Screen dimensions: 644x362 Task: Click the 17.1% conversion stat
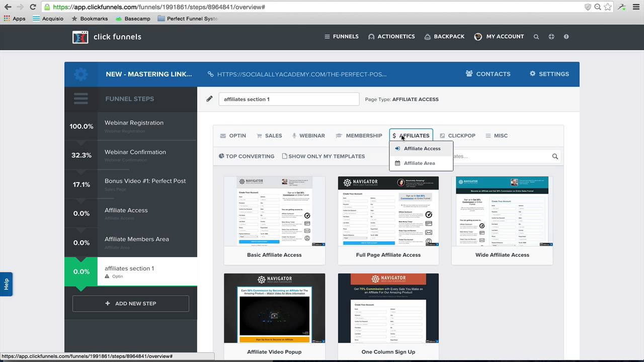click(82, 185)
